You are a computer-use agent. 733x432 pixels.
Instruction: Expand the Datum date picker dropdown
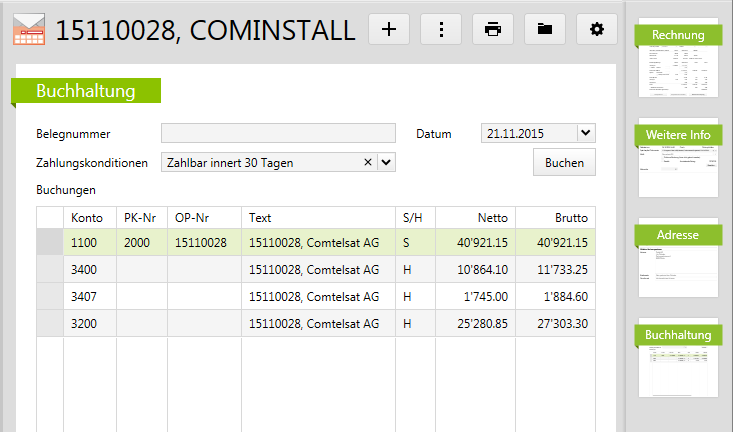(x=585, y=133)
